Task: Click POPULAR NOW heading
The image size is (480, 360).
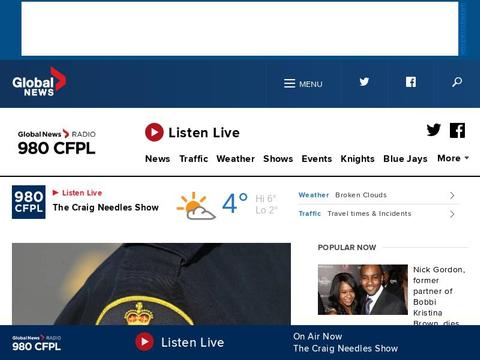Action: click(x=347, y=247)
